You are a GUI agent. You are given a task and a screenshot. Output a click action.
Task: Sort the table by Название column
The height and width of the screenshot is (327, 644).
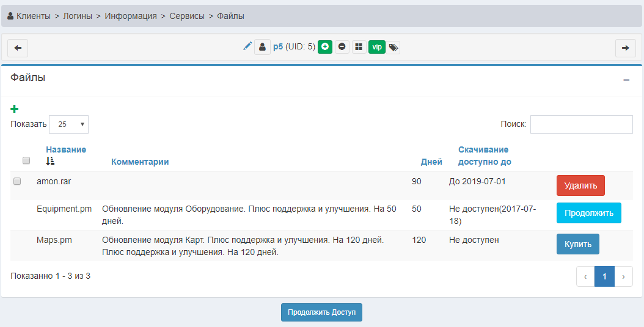pyautogui.click(x=66, y=149)
